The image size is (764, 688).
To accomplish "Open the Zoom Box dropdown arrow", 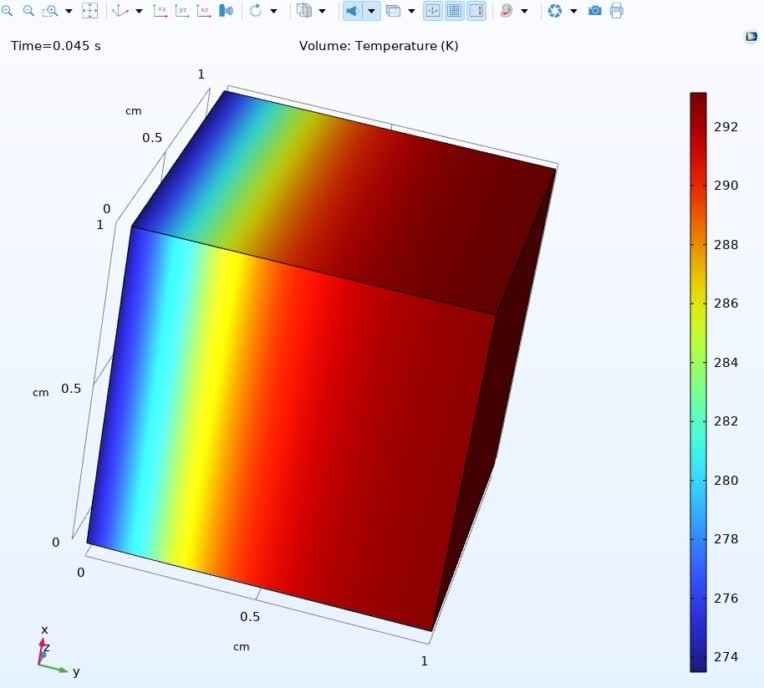I will tap(69, 11).
